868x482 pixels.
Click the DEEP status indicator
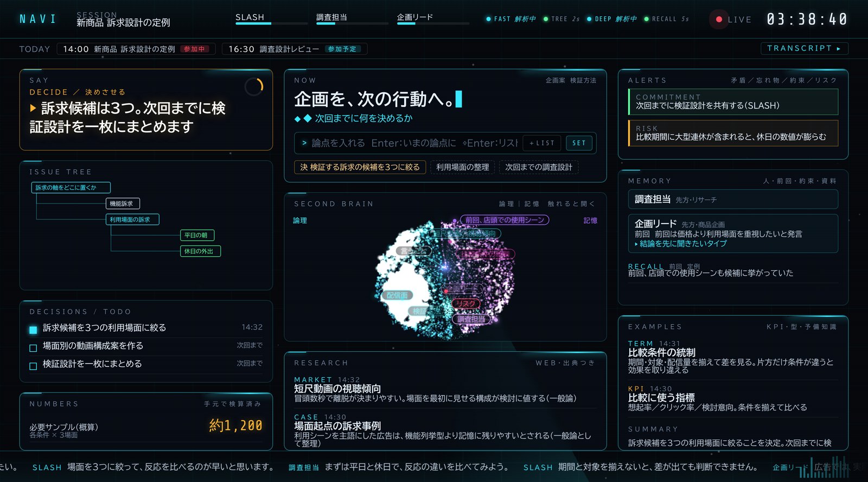(612, 19)
